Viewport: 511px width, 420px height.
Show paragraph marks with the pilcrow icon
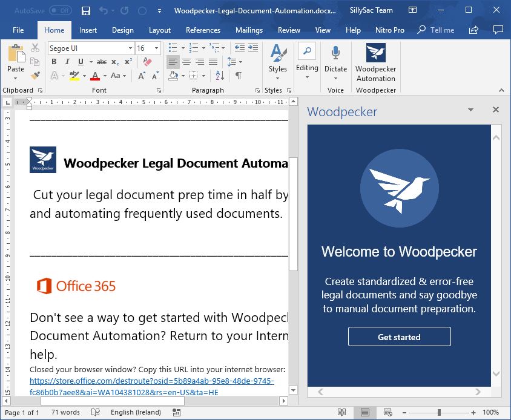click(x=239, y=76)
